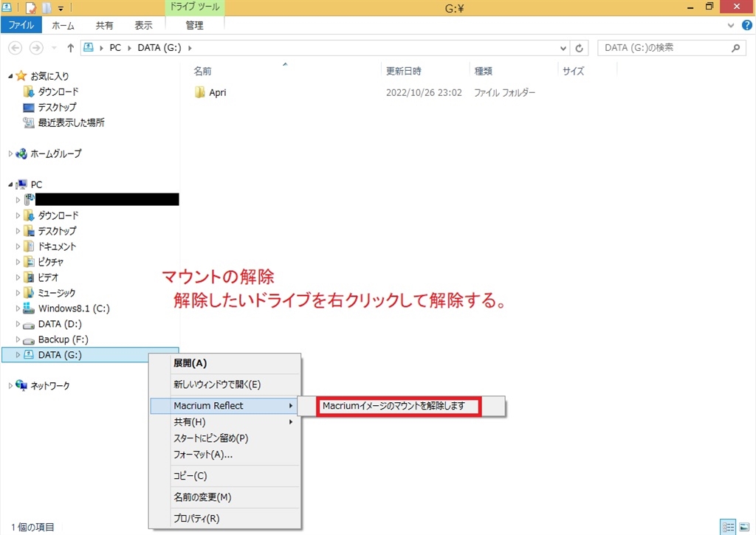Open the 管理 drive tools tab
The height and width of the screenshot is (535, 756).
click(194, 26)
